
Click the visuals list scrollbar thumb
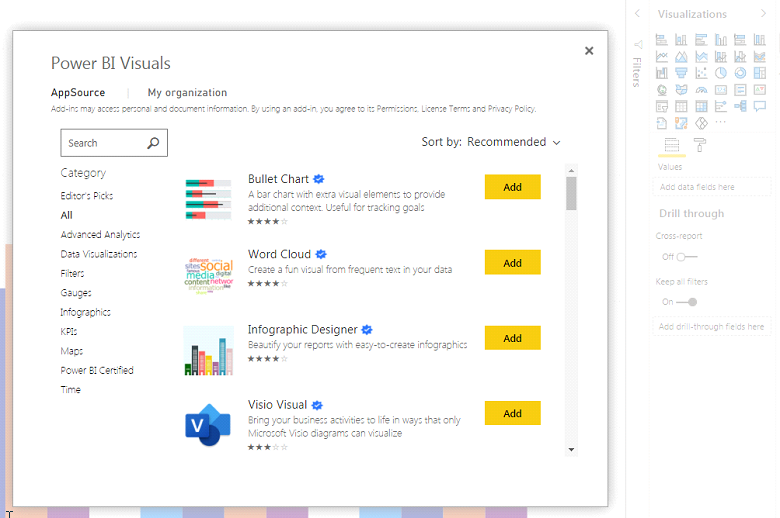tap(571, 192)
